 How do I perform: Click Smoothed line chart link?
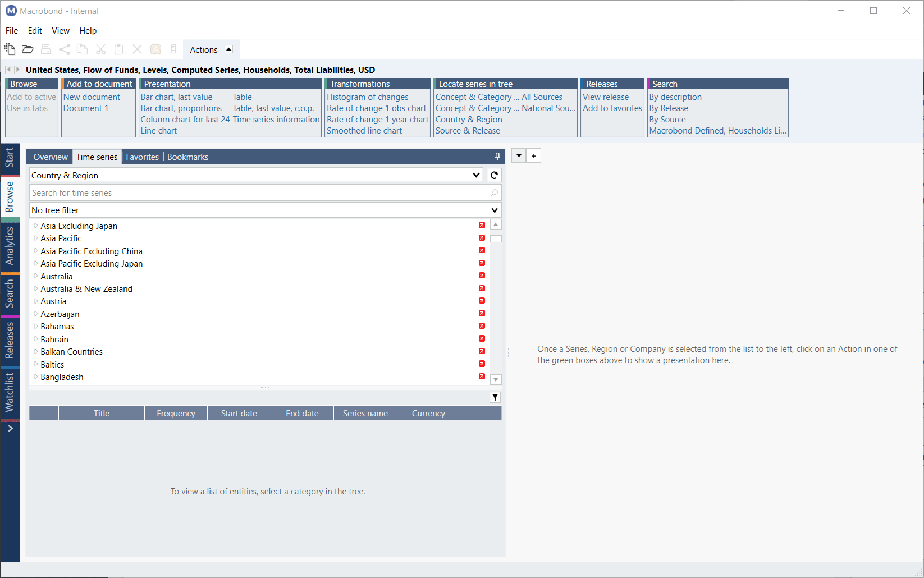pos(364,131)
